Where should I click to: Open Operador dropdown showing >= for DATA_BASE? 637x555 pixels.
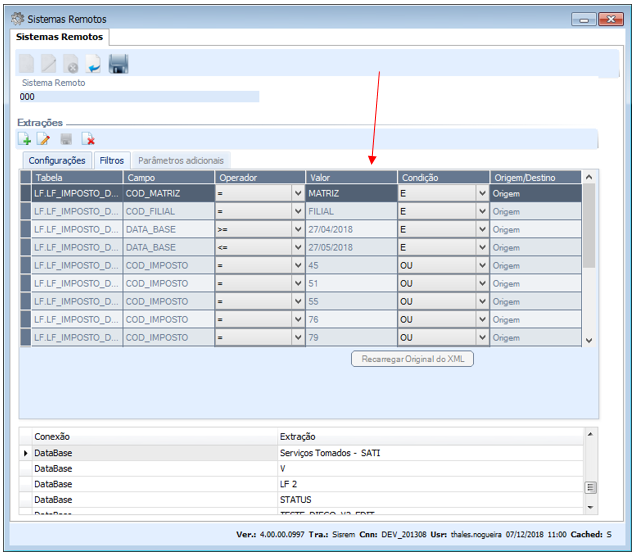point(297,230)
